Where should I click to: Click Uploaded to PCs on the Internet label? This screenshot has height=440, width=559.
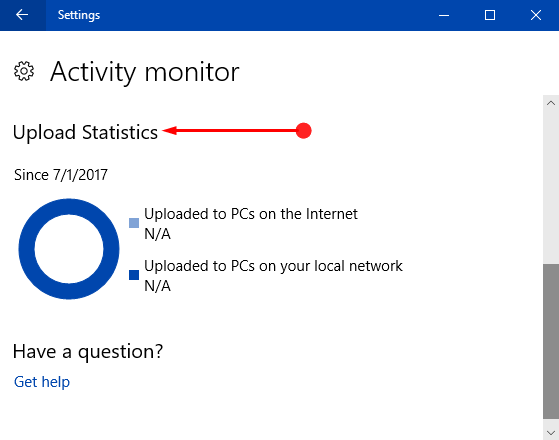(251, 214)
